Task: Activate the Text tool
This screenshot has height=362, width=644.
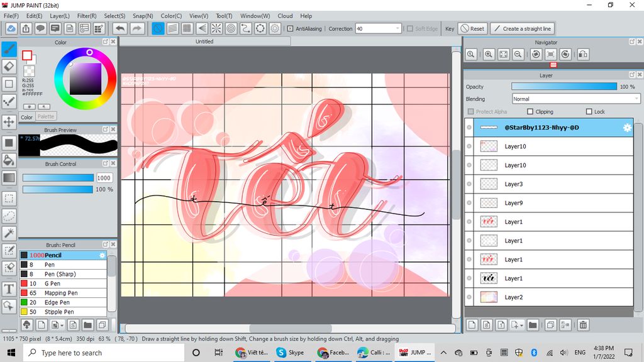Action: point(9,288)
